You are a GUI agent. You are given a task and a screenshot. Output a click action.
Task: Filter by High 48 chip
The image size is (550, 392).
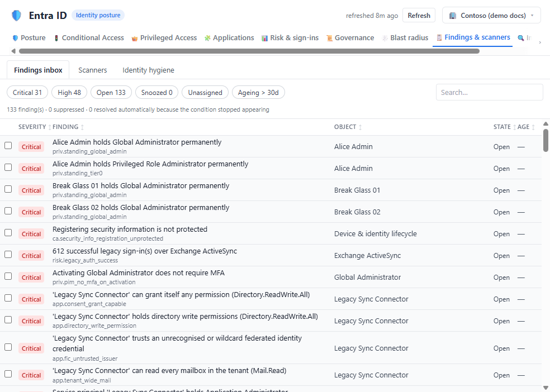click(x=69, y=93)
